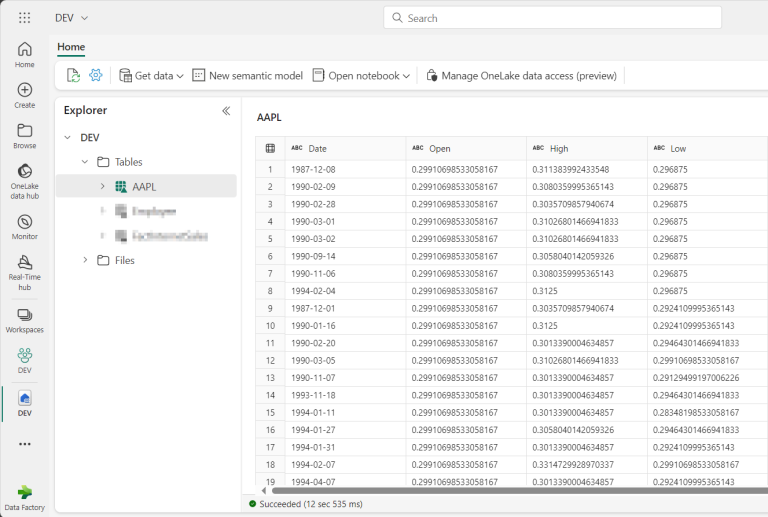Switch to the Home ribbon tab
768x517 pixels.
tap(71, 47)
